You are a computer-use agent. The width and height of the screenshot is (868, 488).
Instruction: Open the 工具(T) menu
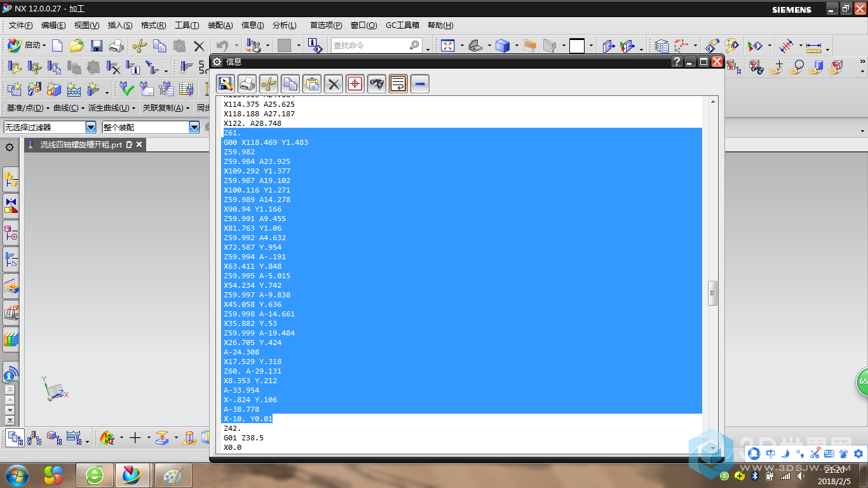pos(187,25)
